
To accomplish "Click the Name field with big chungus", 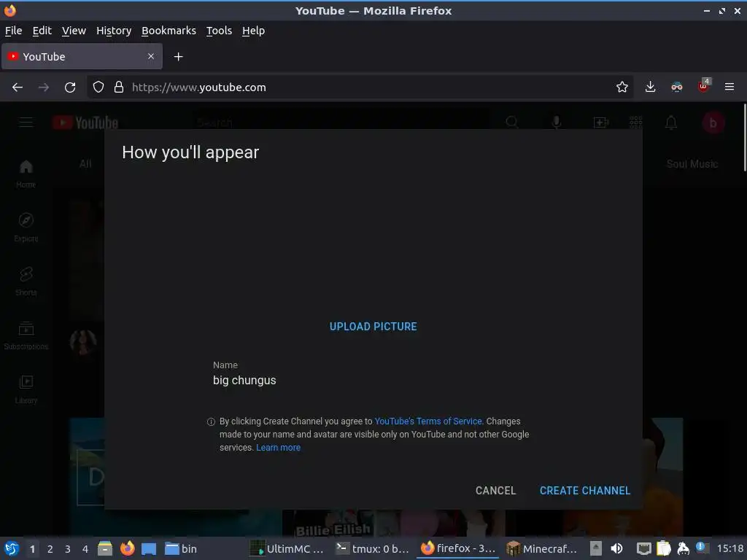I will tap(373, 380).
